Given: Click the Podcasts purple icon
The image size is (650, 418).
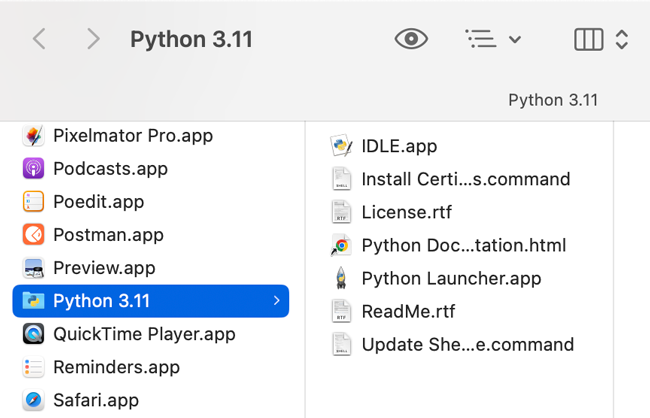Looking at the screenshot, I should click(33, 168).
